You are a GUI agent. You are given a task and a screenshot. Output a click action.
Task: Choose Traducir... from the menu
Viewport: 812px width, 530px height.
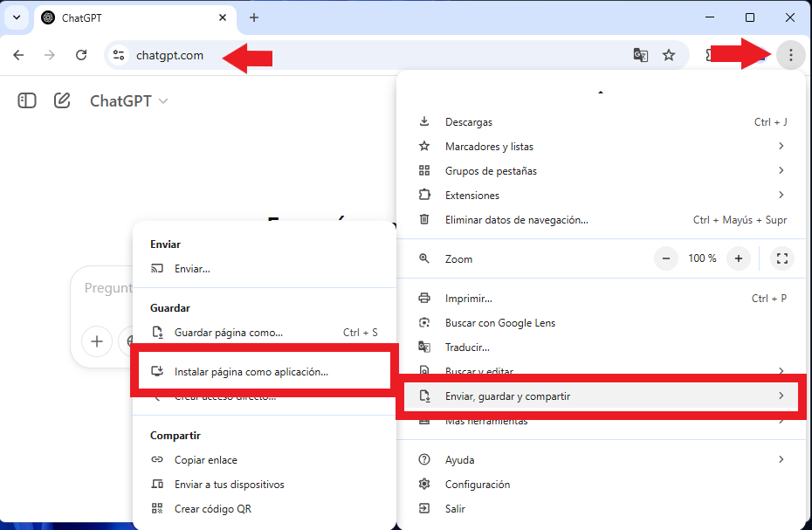(x=602, y=348)
